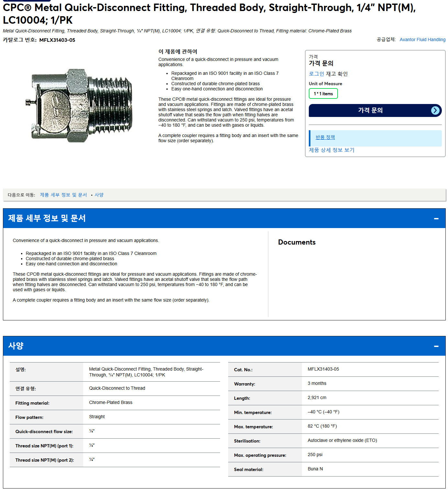Click the Autoclave or ethylene oxide sterilisation value

pos(342,441)
